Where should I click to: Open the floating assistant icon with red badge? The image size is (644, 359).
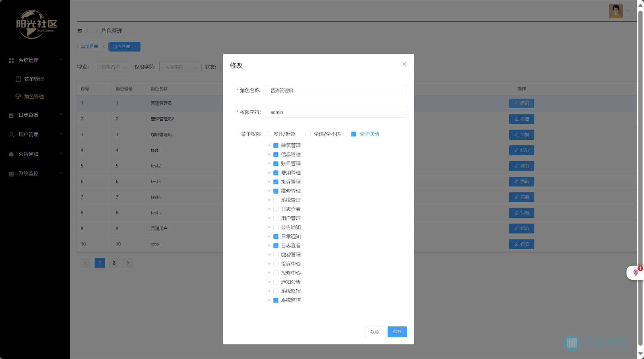coord(636,272)
